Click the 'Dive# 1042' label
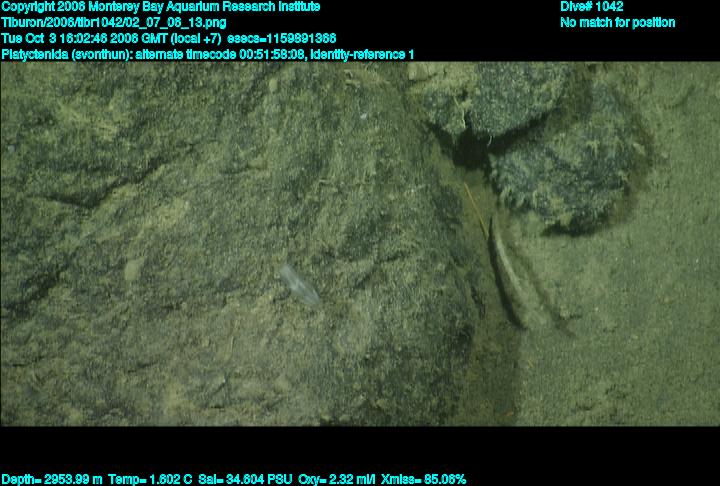The width and height of the screenshot is (720, 486). click(x=591, y=7)
